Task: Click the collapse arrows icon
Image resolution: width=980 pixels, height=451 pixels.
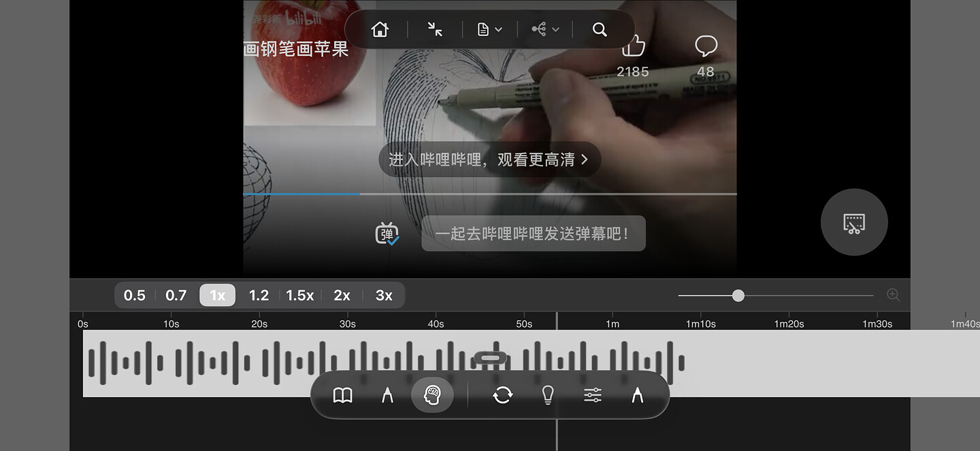Action: [x=435, y=29]
